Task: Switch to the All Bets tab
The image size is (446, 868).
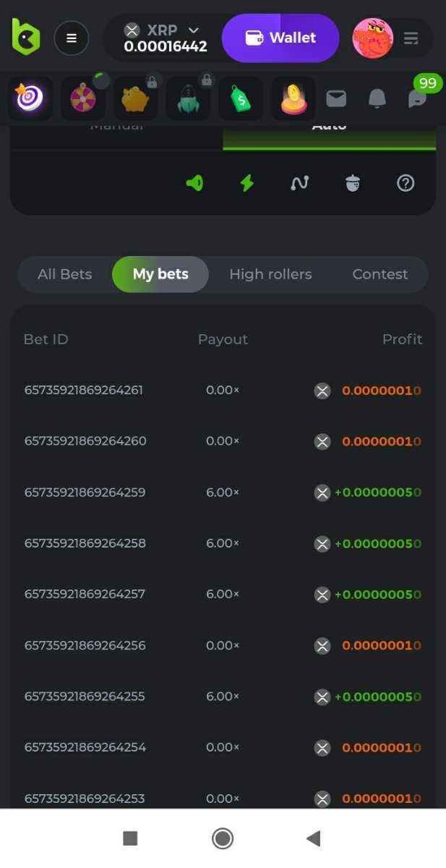Action: coord(65,274)
